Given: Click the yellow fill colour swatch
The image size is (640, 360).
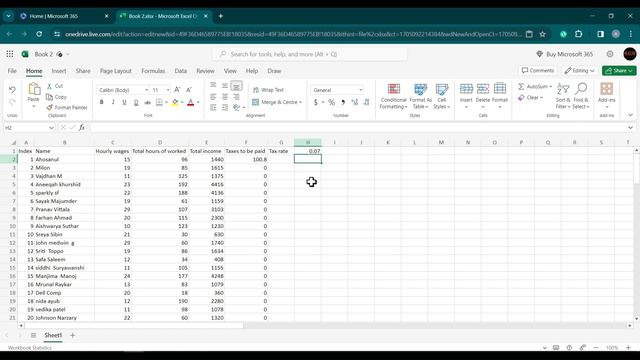Looking at the screenshot, I should (175, 102).
